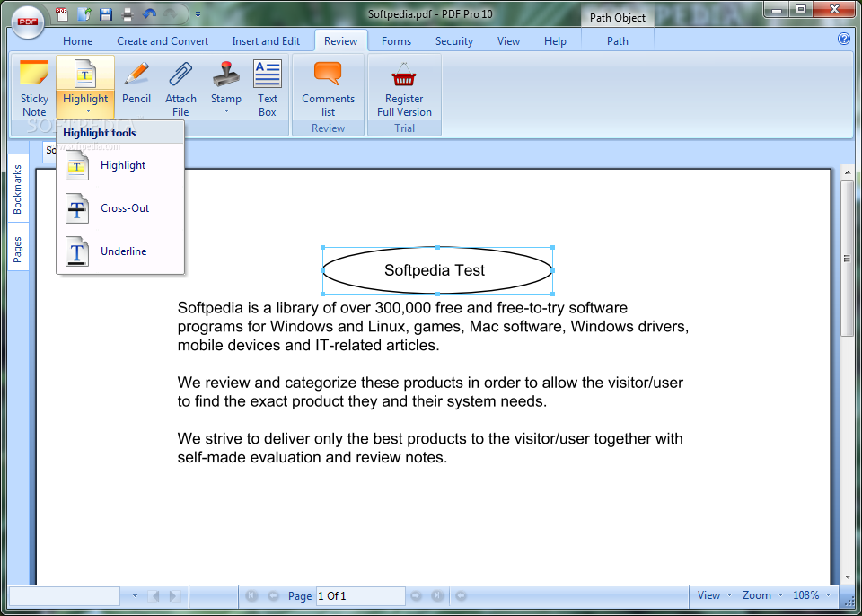Viewport: 862px width, 616px height.
Task: Click the Highlight tool icon in the ribbon
Action: tap(85, 74)
